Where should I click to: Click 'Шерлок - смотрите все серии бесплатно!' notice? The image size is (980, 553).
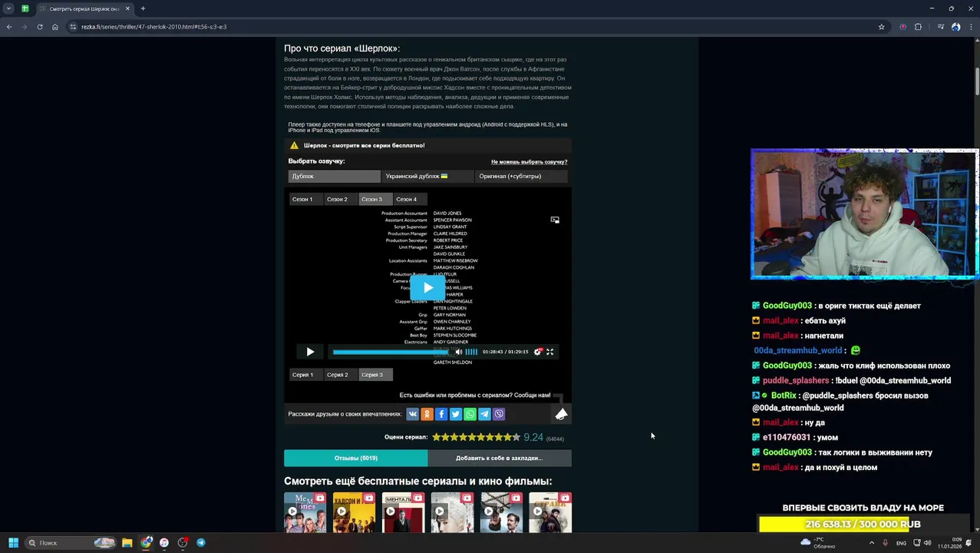pos(364,145)
